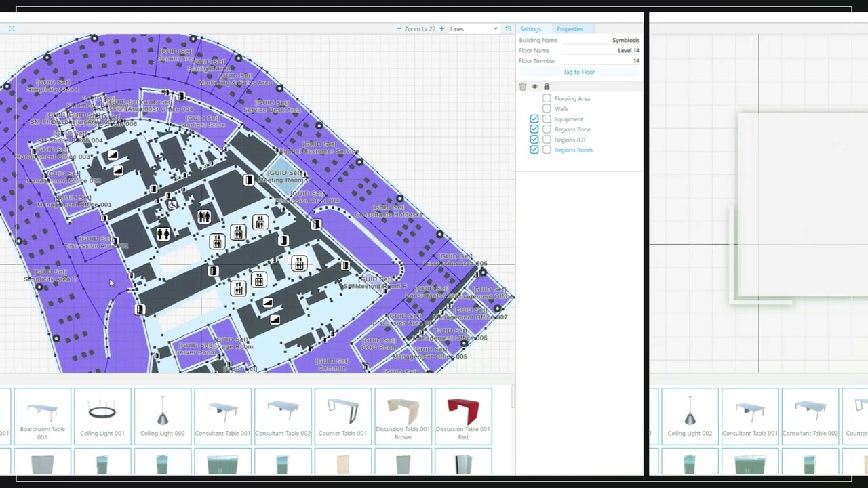Uncheck the ticked box on the Regions IOT row

point(534,140)
